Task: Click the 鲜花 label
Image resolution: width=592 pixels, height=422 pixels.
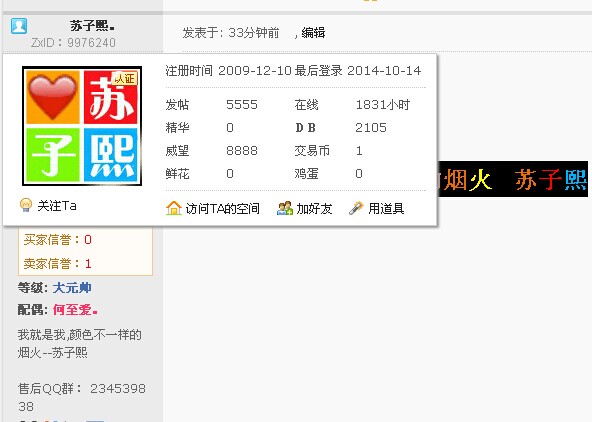Action: click(x=177, y=174)
